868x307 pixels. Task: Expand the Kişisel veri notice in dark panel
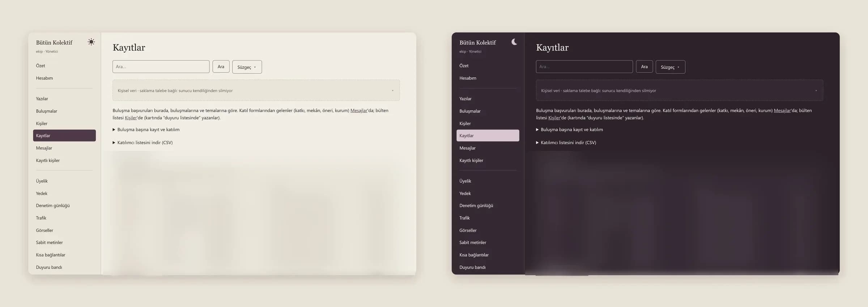point(679,90)
